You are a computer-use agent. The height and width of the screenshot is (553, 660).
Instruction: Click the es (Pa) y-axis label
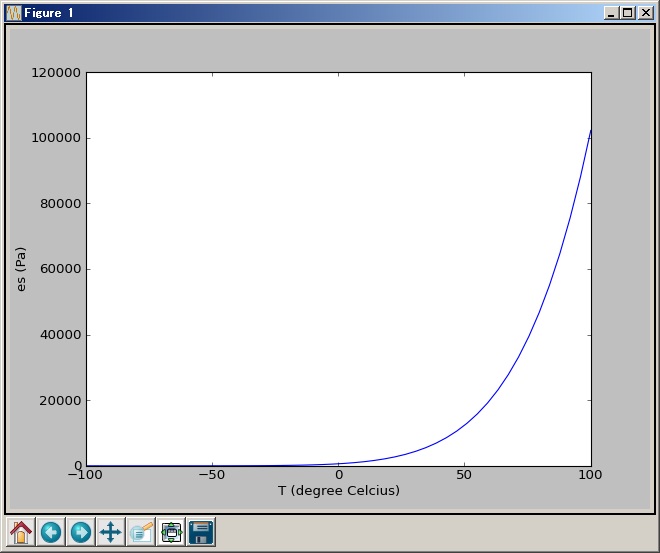pos(21,269)
